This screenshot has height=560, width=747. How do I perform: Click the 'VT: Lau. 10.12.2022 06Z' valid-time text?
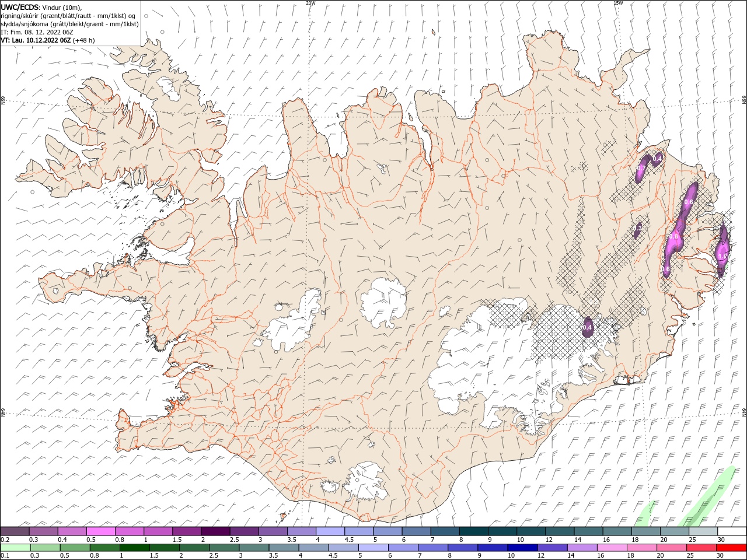[36, 40]
